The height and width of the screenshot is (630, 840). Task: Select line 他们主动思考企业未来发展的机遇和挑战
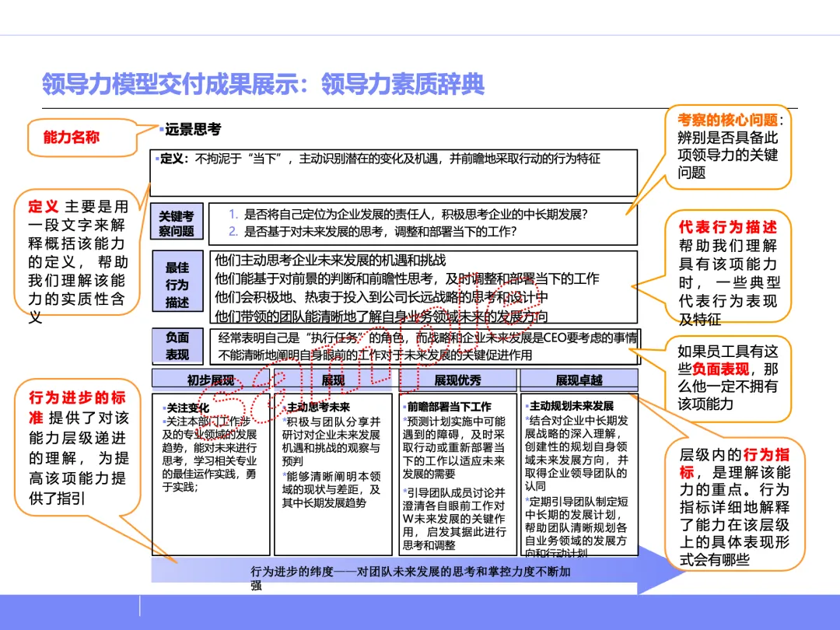(331, 261)
